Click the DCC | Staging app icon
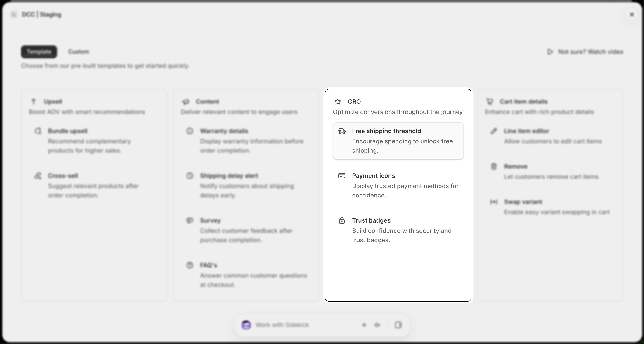This screenshot has height=344, width=644. click(14, 14)
